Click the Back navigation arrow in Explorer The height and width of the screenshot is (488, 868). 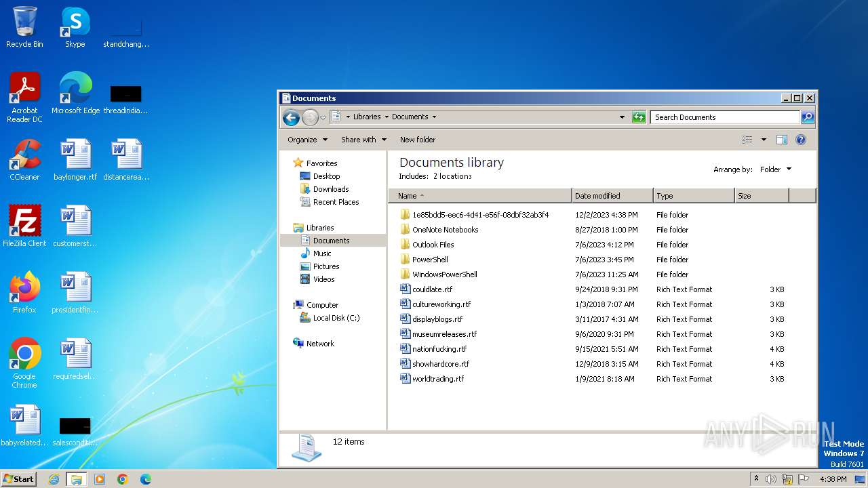[291, 117]
